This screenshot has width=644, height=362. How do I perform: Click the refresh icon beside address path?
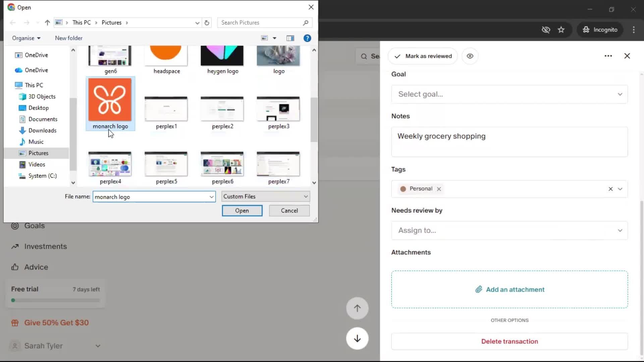pos(207,23)
